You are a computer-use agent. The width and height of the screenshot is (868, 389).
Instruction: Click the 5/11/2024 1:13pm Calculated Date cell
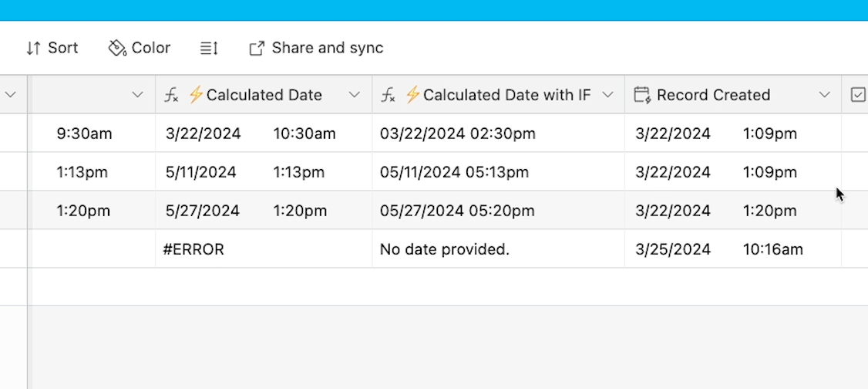point(264,172)
